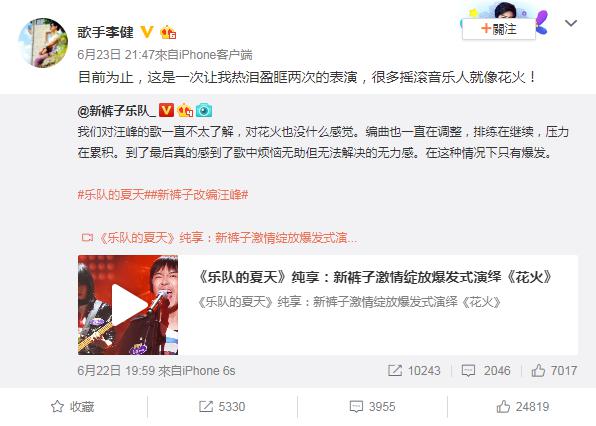The width and height of the screenshot is (596, 426).
Task: Expand the post options chevron menu
Action: pyautogui.click(x=571, y=24)
